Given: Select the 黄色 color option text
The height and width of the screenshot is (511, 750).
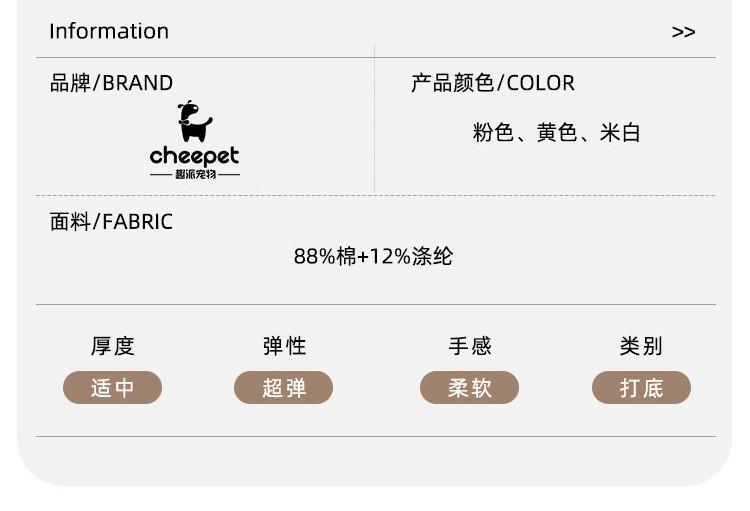Looking at the screenshot, I should (556, 133).
